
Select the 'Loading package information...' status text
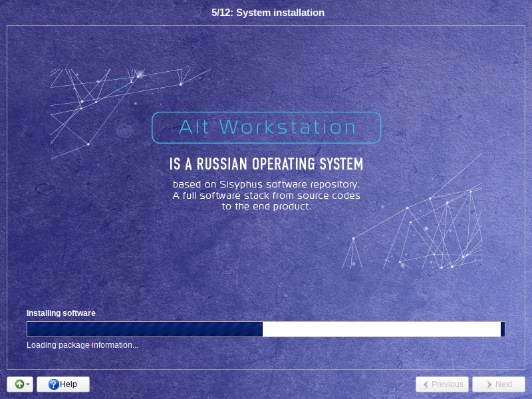82,345
